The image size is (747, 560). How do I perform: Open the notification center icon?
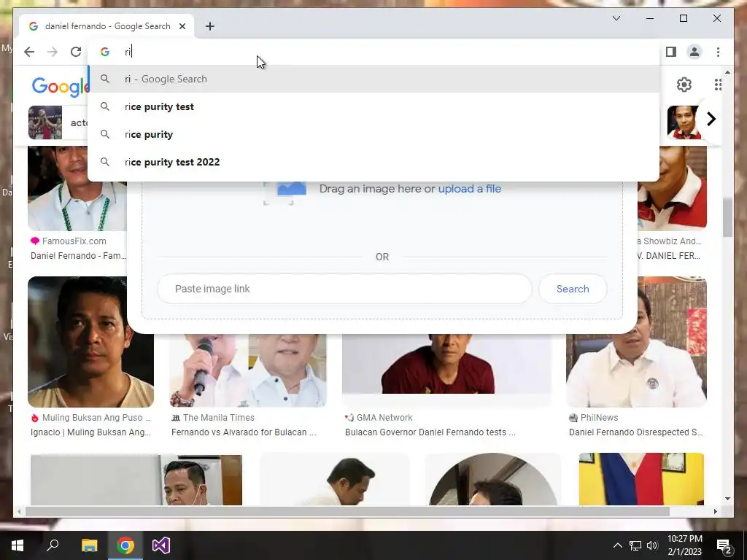click(x=724, y=545)
